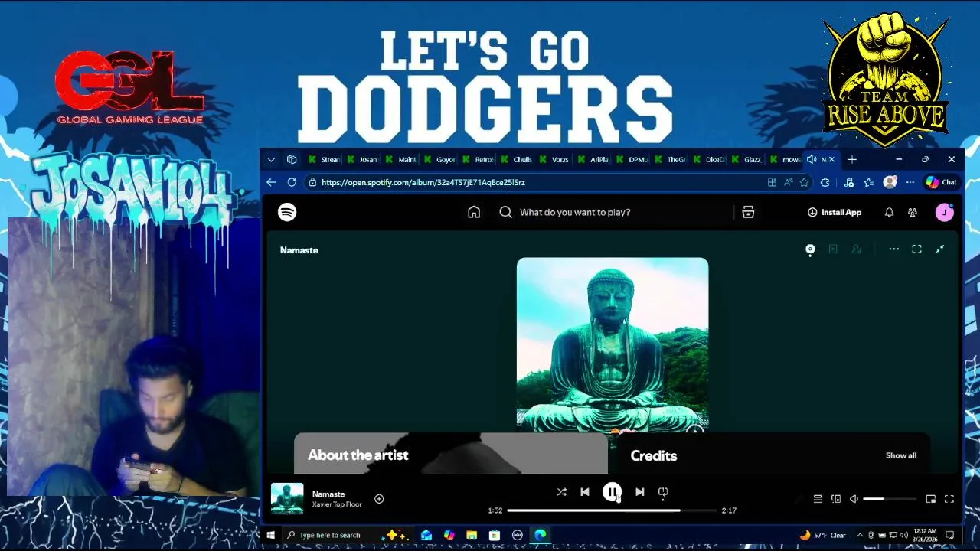Open the miniplayer

point(930,499)
